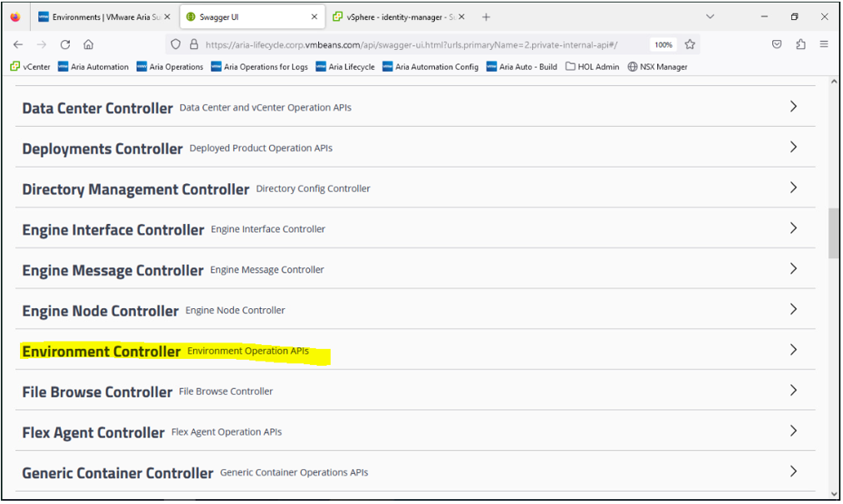
Task: Open the Aria Operations bookmark
Action: (x=170, y=67)
